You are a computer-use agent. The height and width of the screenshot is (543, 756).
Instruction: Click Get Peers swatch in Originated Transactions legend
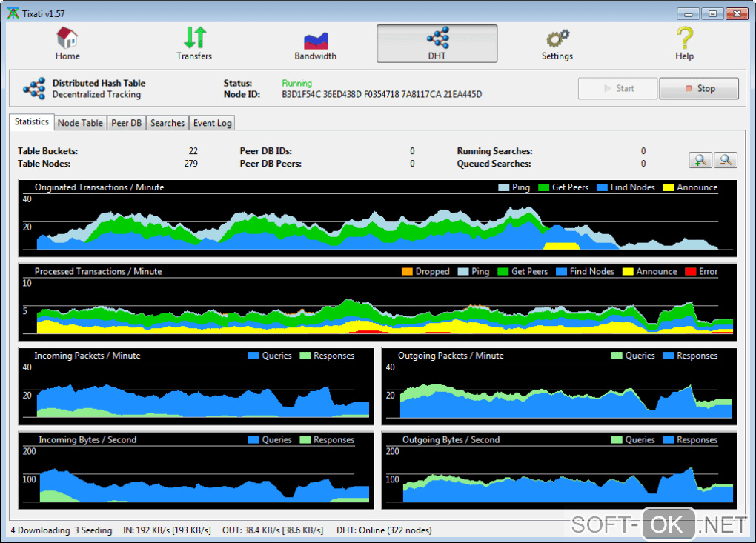(x=543, y=187)
